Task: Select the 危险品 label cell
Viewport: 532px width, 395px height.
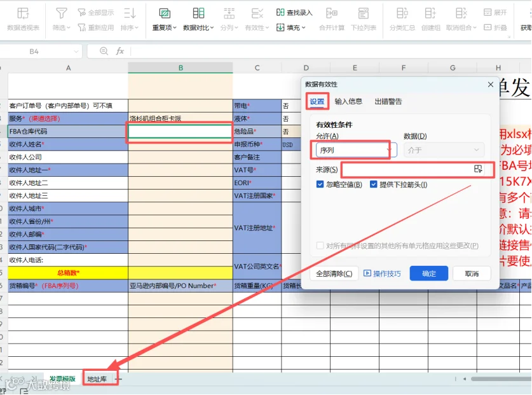Action: point(257,132)
